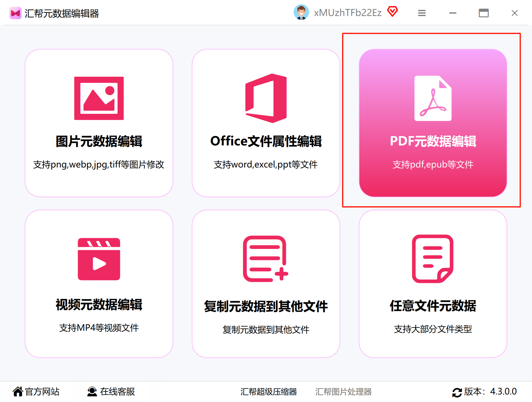Open 汇帮图片处理器 link
Screen dimensions: 532x402
(x=343, y=392)
